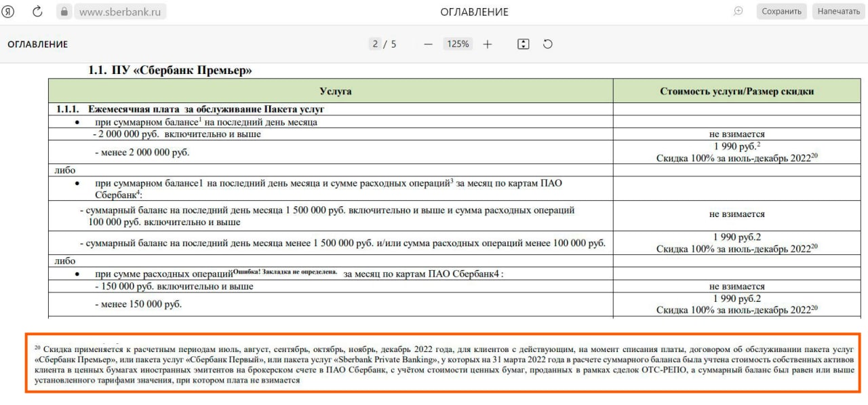Click the fit-to-page icon

coord(523,44)
